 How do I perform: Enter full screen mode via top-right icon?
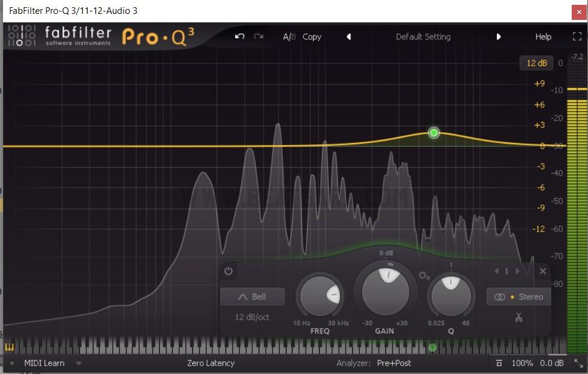(x=577, y=37)
